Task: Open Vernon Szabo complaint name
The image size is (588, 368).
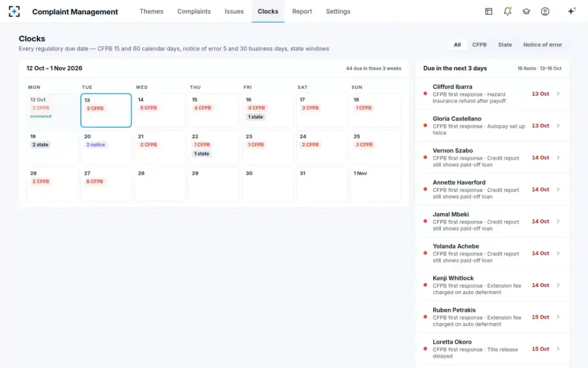Action: [x=452, y=151]
